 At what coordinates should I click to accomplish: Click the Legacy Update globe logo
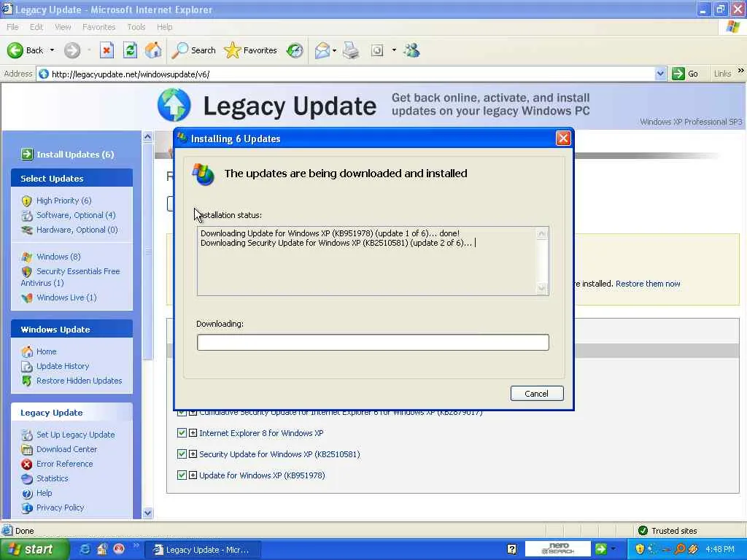pos(174,105)
